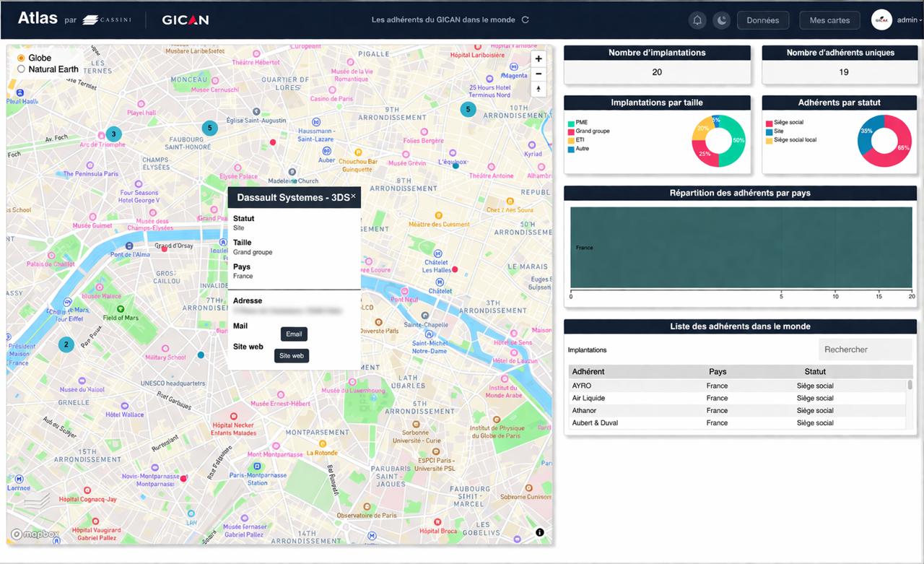Select the blue marker near Military School
Image resolution: width=924 pixels, height=564 pixels.
[x=201, y=355]
